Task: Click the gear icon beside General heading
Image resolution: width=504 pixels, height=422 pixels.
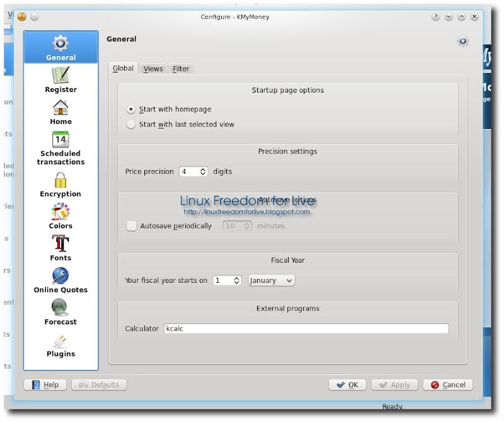Action: coord(462,41)
